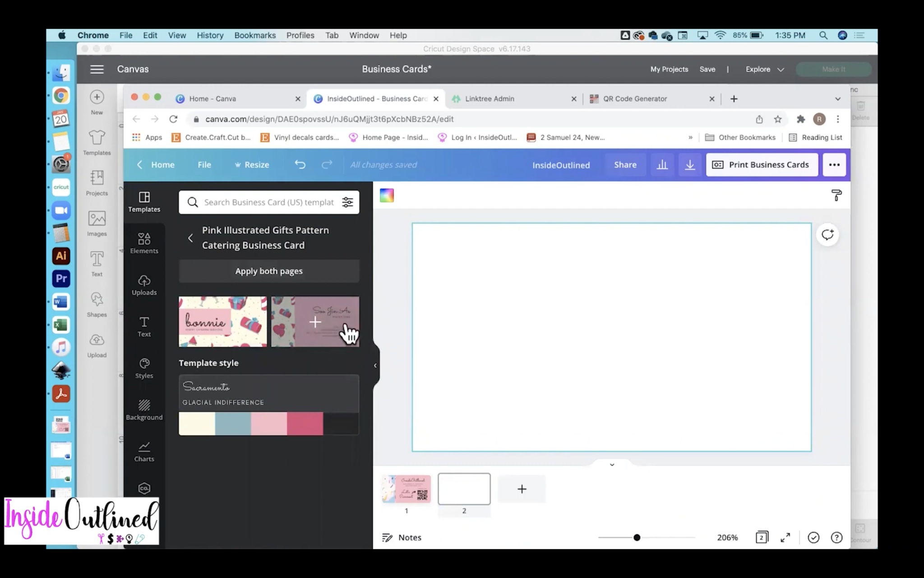The image size is (924, 578).
Task: Click the download arrow icon
Action: click(x=689, y=165)
